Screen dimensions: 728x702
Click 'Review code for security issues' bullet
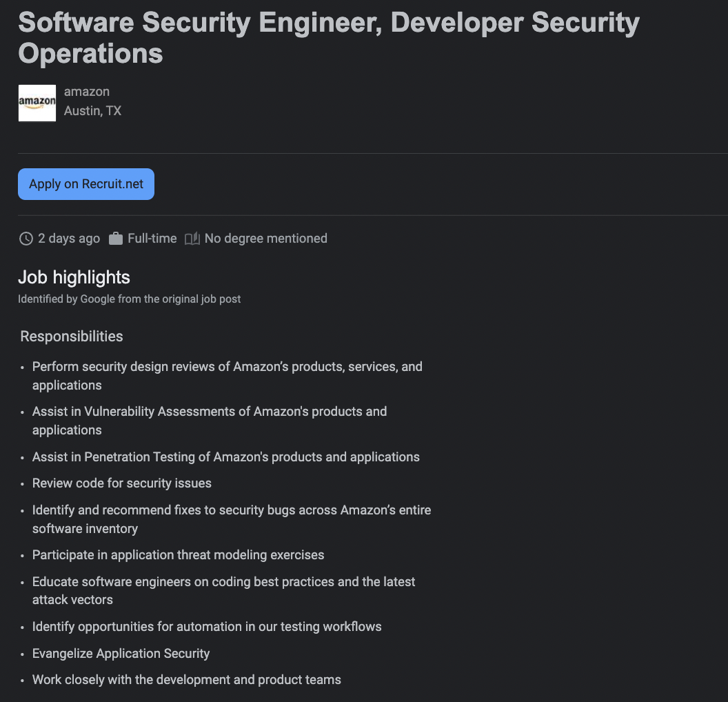[x=121, y=483]
